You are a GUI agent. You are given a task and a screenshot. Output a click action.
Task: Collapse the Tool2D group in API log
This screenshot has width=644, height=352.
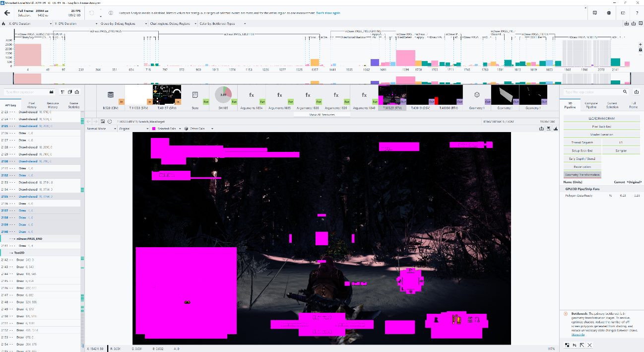point(12,253)
